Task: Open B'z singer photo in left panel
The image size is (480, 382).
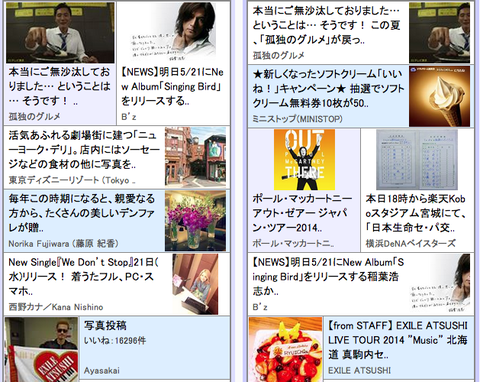Action: pos(173,31)
